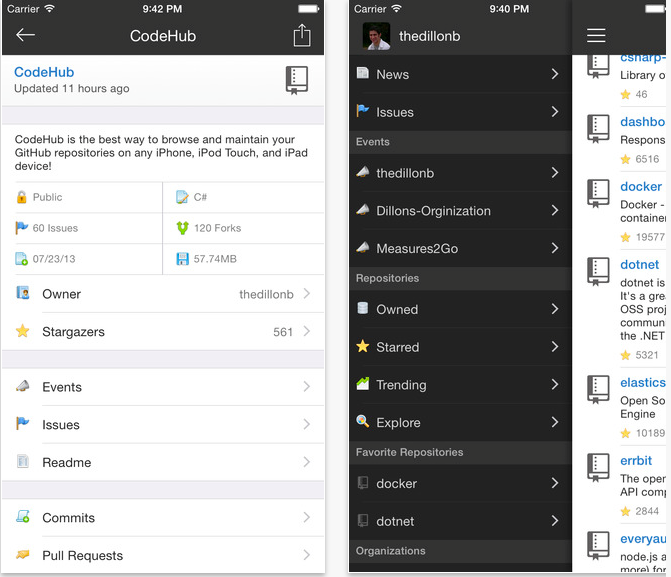Tap the Owner contact icon
The width and height of the screenshot is (671, 577).
[23, 293]
